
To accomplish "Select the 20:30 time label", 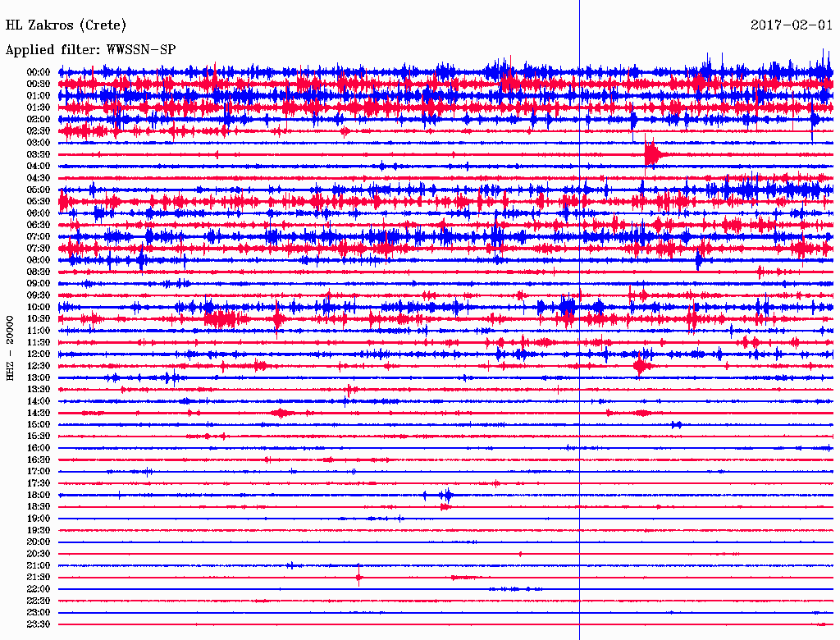I will click(x=39, y=554).
